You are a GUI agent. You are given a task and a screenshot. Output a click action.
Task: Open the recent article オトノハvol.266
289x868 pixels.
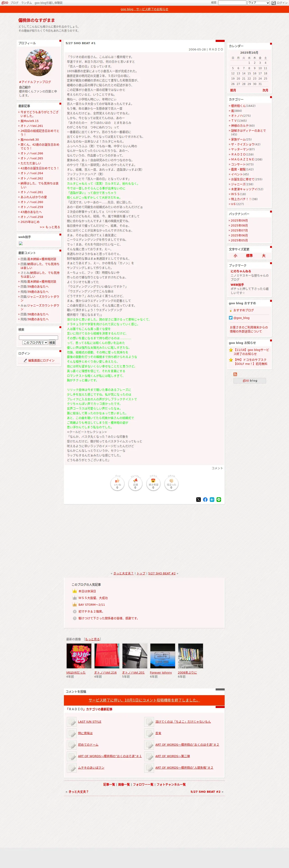point(32,153)
